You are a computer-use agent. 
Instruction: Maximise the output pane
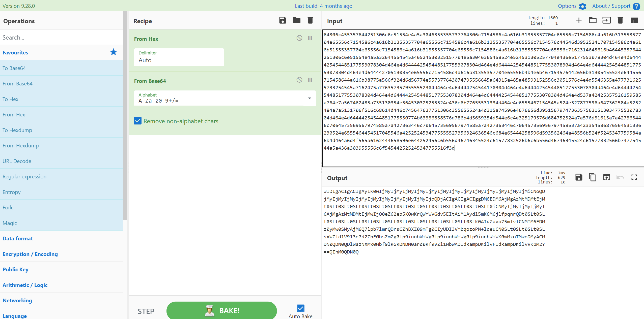point(634,177)
